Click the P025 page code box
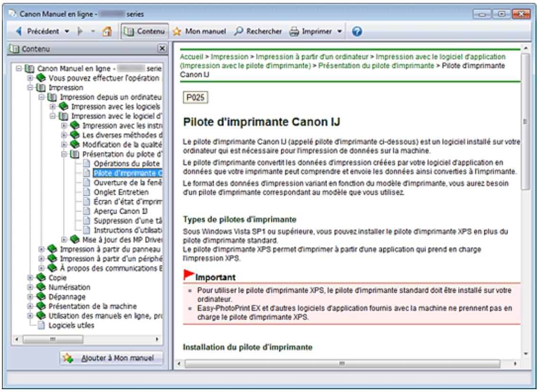This screenshot has width=537, height=392. [195, 98]
